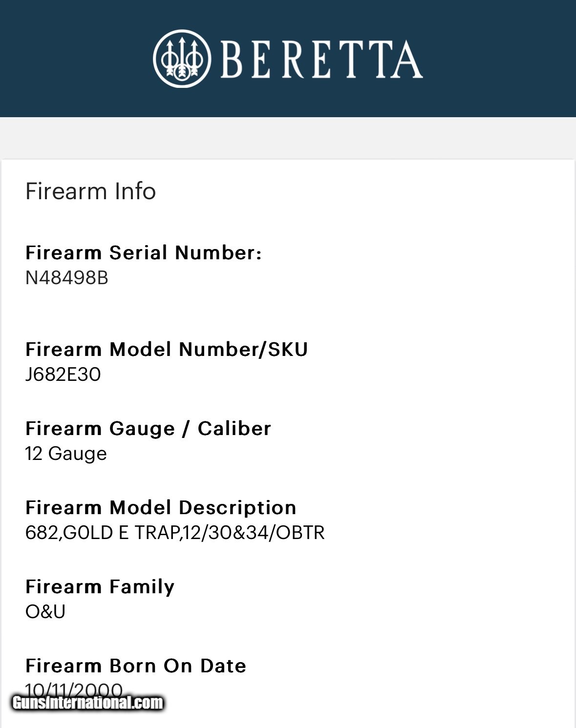Click the Firearm Family label
The height and width of the screenshot is (728, 576).
point(100,587)
